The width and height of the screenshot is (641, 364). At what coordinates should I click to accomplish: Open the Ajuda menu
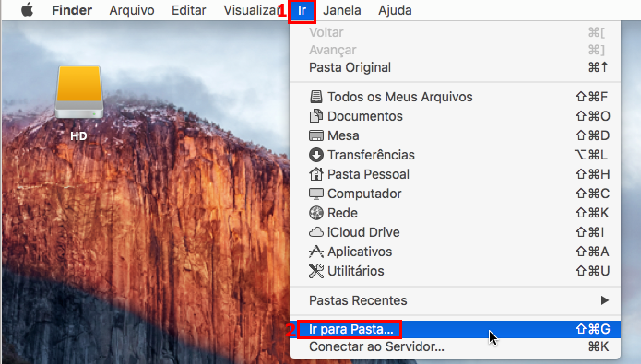click(x=395, y=10)
